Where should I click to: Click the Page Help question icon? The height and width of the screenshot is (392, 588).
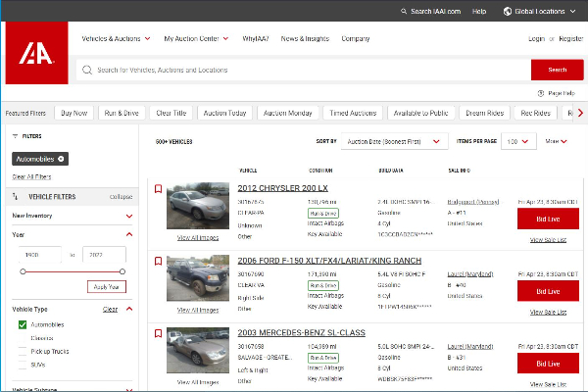pos(541,93)
